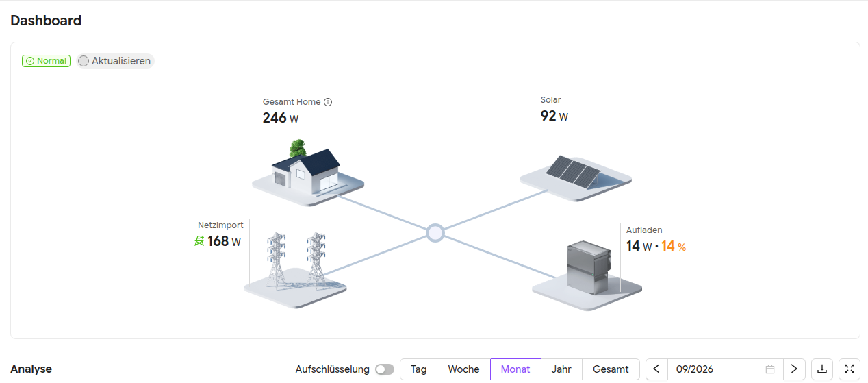This screenshot has height=383, width=868.
Task: Open the fullscreen view of analysis
Action: click(x=850, y=369)
